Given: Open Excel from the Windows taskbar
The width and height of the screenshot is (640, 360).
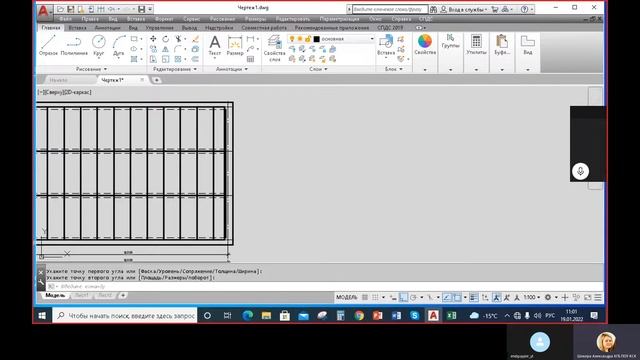Looking at the screenshot, I should coord(451,316).
